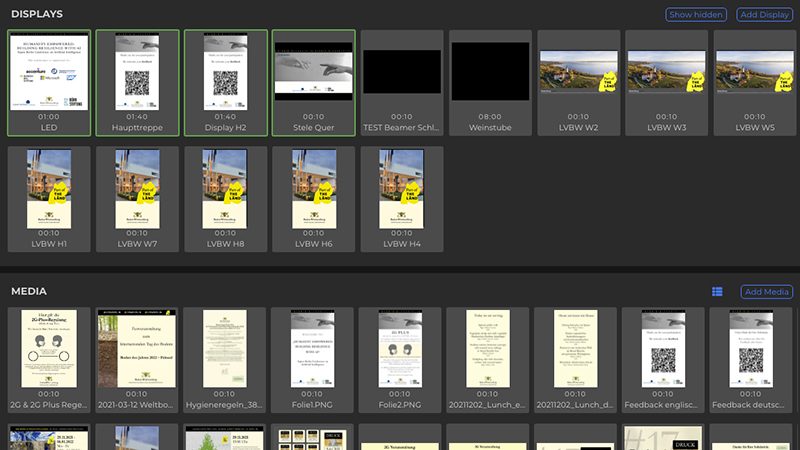Select the Display H2 tile
Screen dimensions: 800x450
pyautogui.click(x=225, y=80)
